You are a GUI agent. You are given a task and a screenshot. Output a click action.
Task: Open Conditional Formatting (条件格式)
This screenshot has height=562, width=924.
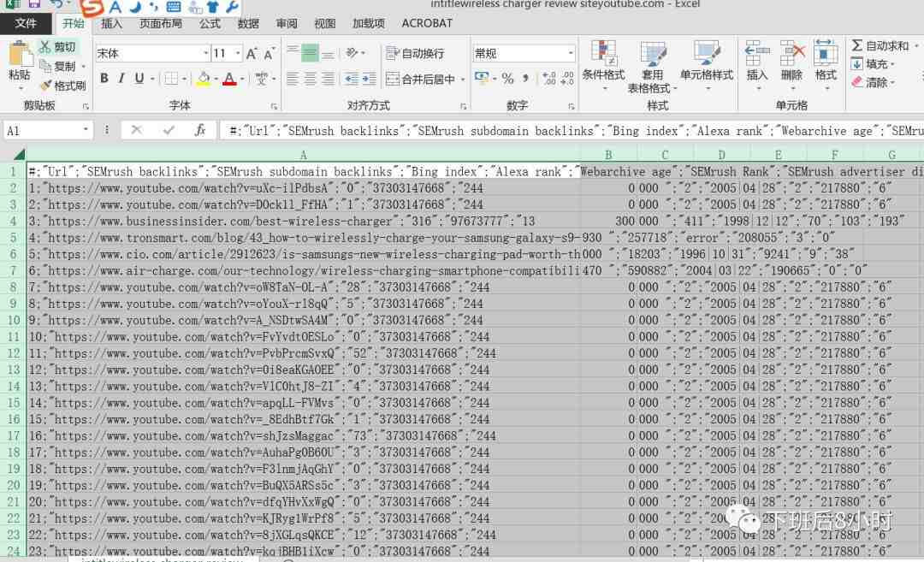pos(603,65)
